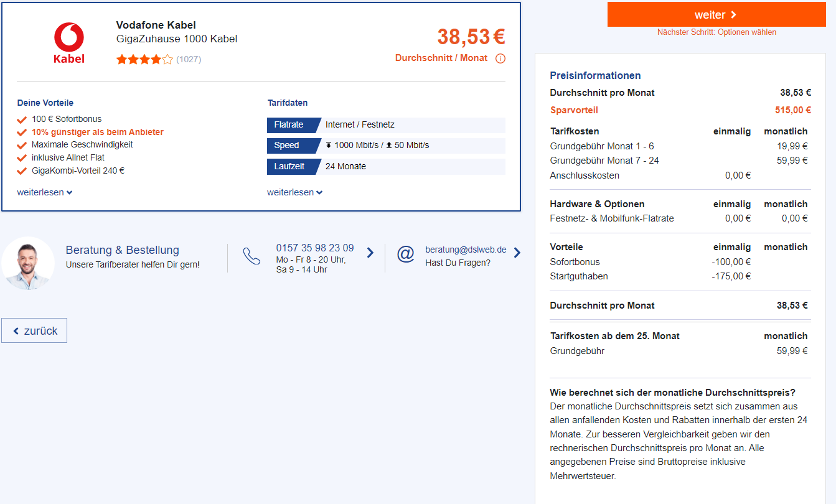Viewport: 836px width, 504px height.
Task: Click the Anschlusskosten row
Action: [x=679, y=175]
